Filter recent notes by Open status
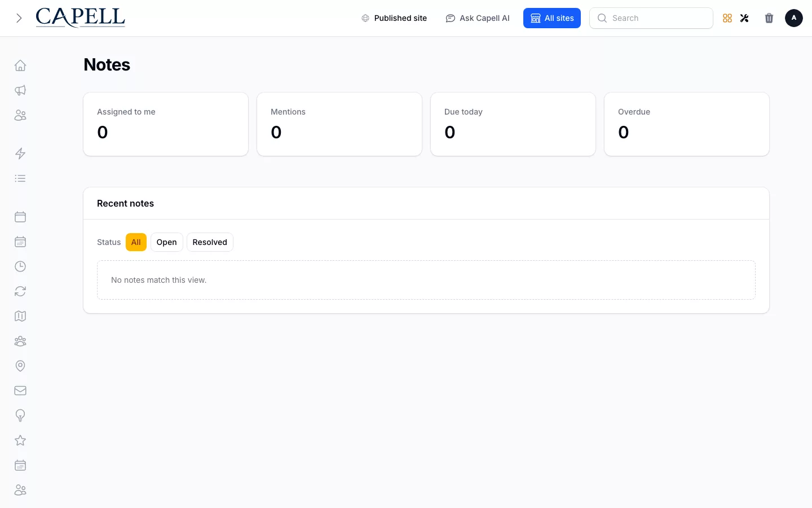 click(x=167, y=242)
